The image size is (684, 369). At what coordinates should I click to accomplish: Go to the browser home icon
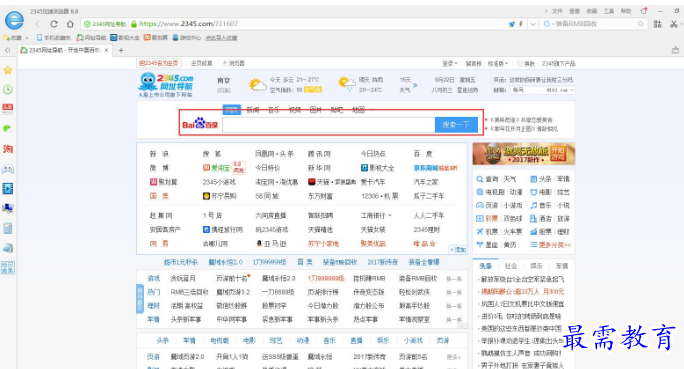tap(70, 24)
